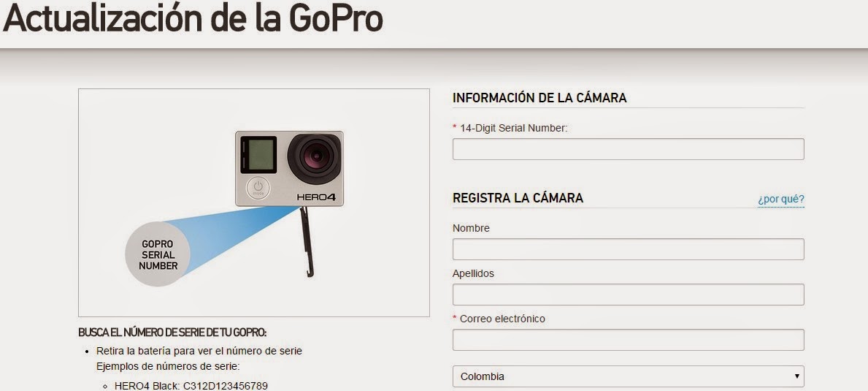Image resolution: width=868 pixels, height=391 pixels.
Task: Click the HERO4 logo on camera
Action: point(316,197)
